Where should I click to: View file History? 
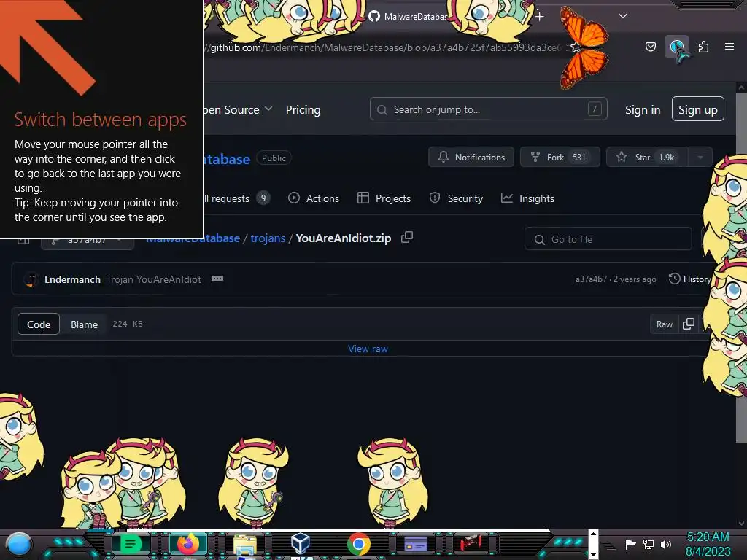click(690, 279)
